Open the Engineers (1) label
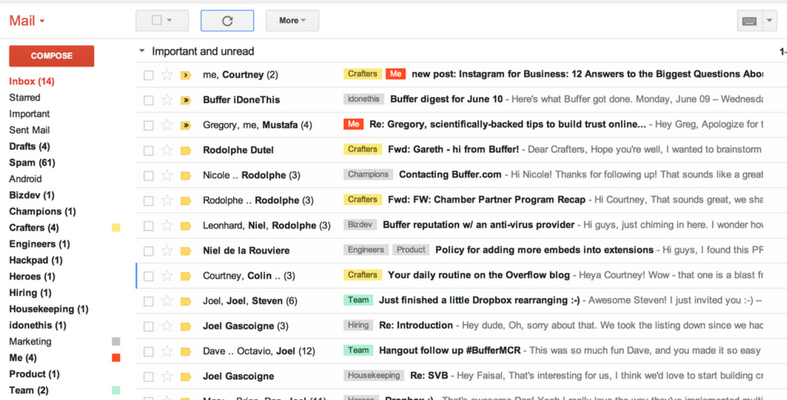787x400 pixels. 40,244
